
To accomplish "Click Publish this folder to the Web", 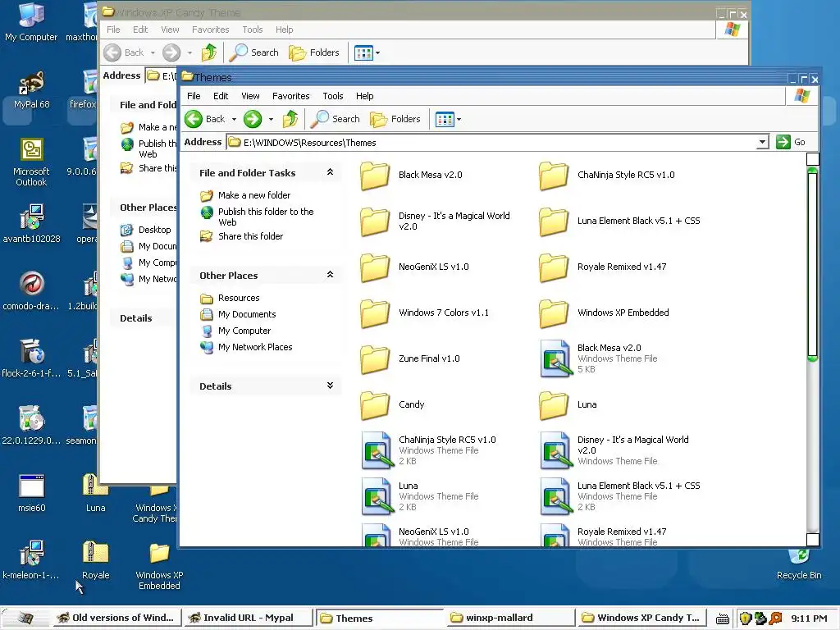I will [266, 217].
